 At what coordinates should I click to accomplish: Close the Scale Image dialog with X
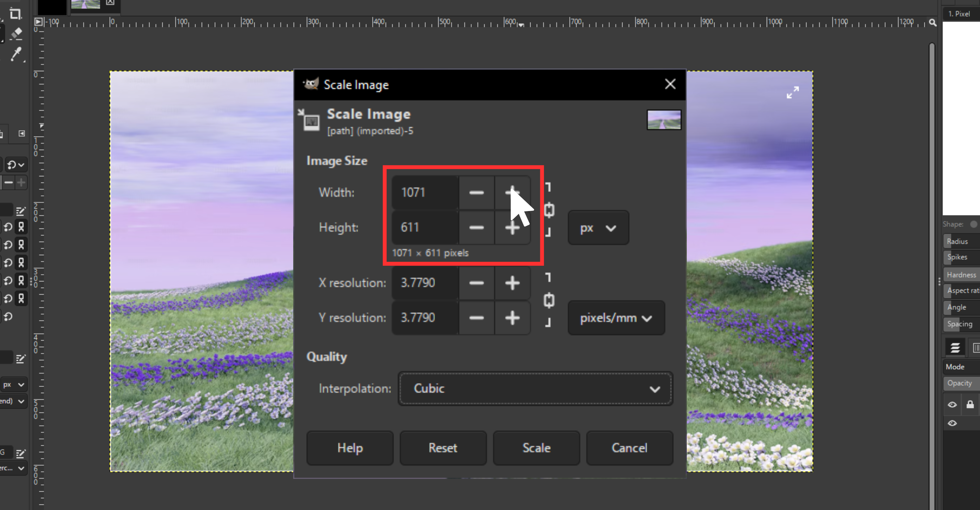click(x=670, y=84)
